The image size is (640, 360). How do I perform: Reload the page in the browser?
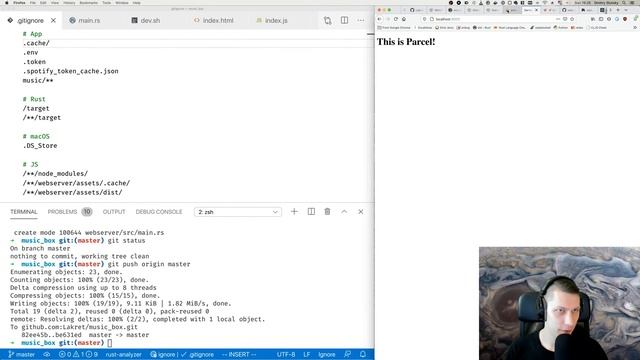(x=396, y=19)
